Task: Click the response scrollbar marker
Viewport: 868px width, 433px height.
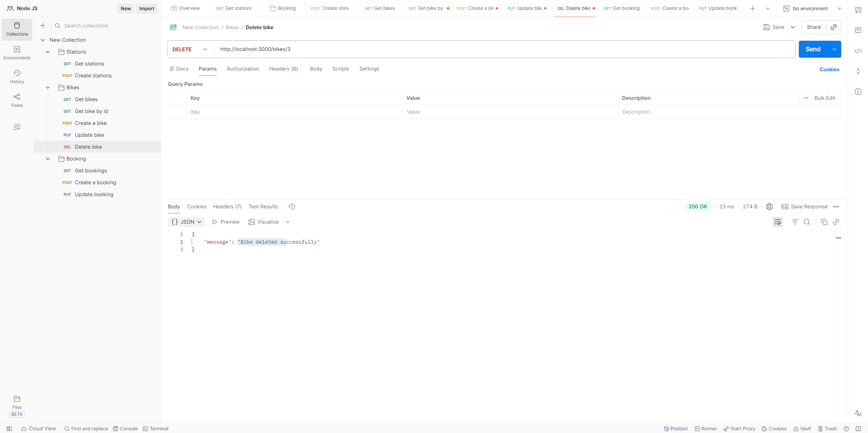Action: pyautogui.click(x=838, y=238)
